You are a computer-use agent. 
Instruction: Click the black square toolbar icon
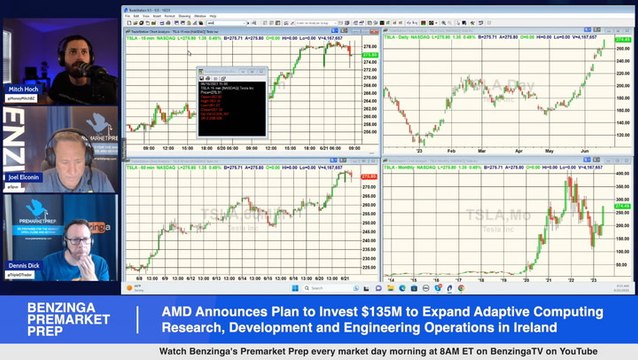pyautogui.click(x=382, y=23)
